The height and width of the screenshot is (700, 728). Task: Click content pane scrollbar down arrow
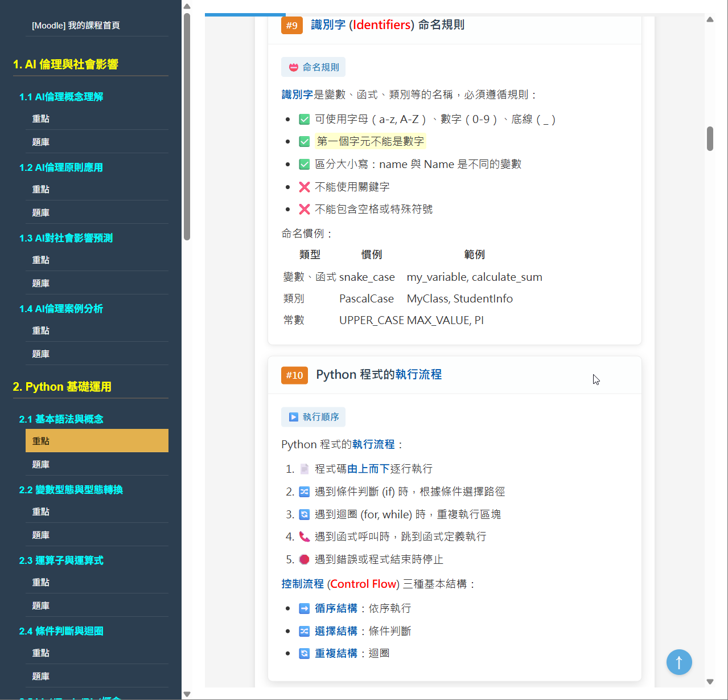(x=710, y=681)
